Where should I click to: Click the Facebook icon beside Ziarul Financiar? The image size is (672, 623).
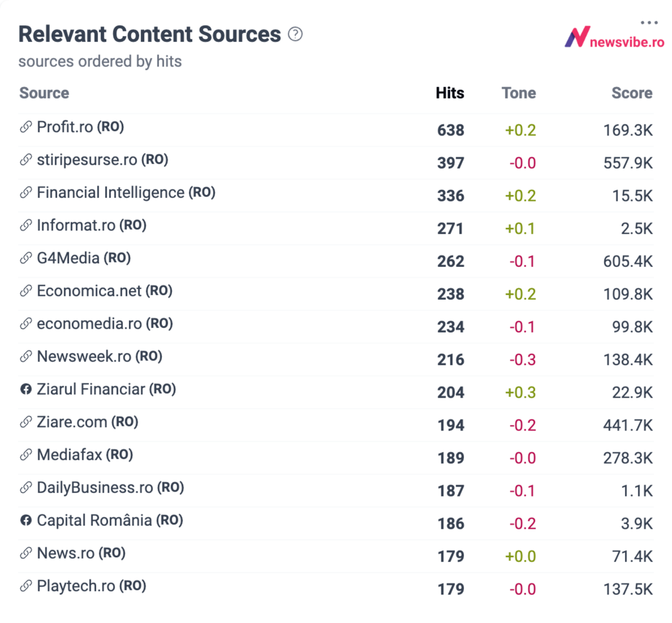coord(26,389)
